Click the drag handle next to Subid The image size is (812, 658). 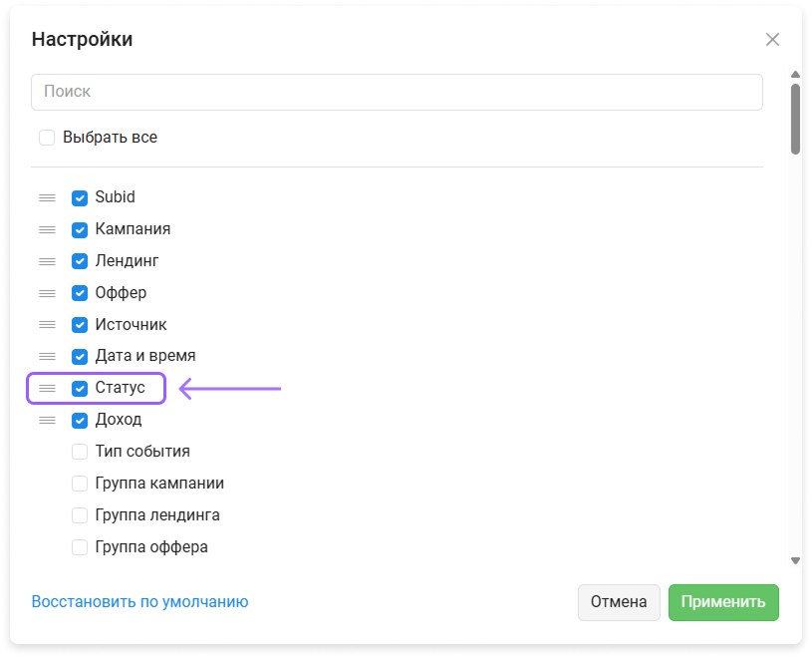point(47,197)
